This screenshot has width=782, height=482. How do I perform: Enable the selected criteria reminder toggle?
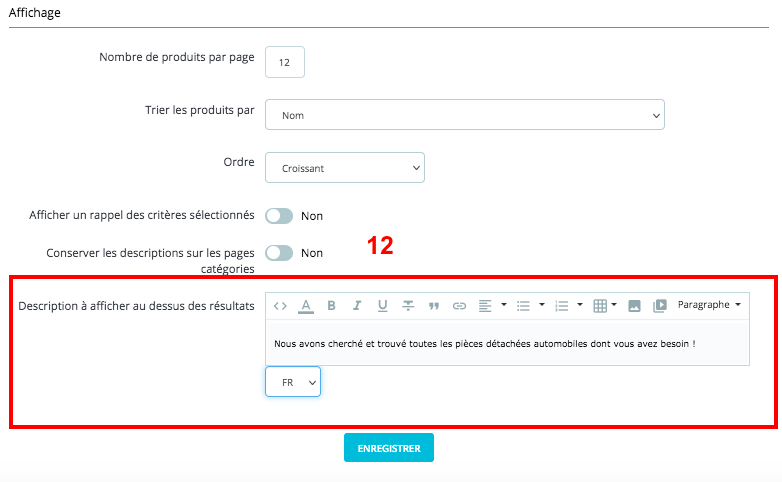tap(279, 216)
